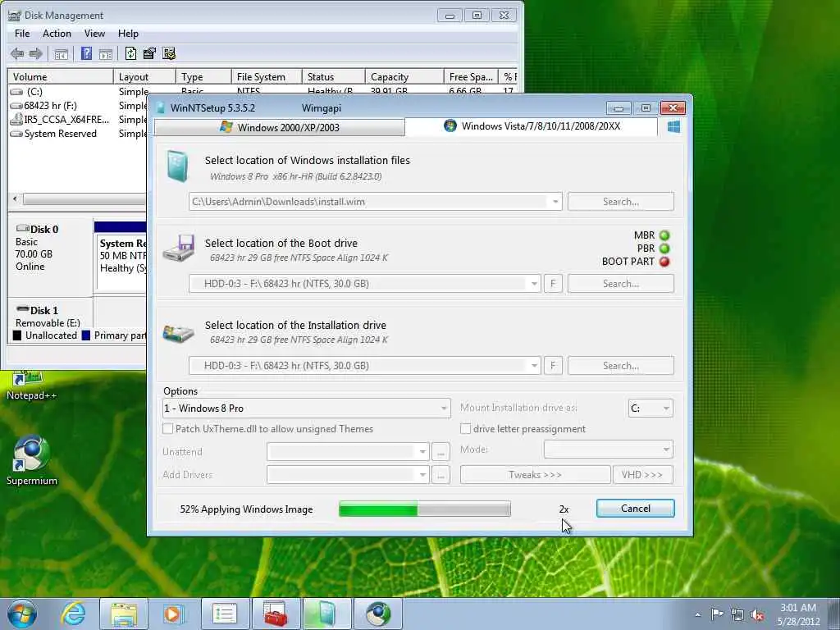This screenshot has width=840, height=630.
Task: Toggle the console tree icon in Disk Management
Action: pyautogui.click(x=61, y=54)
